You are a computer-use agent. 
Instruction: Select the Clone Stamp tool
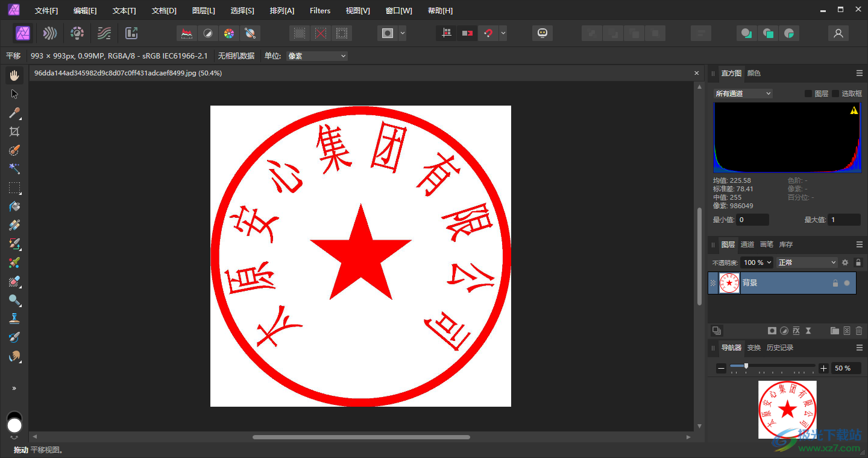pyautogui.click(x=14, y=319)
